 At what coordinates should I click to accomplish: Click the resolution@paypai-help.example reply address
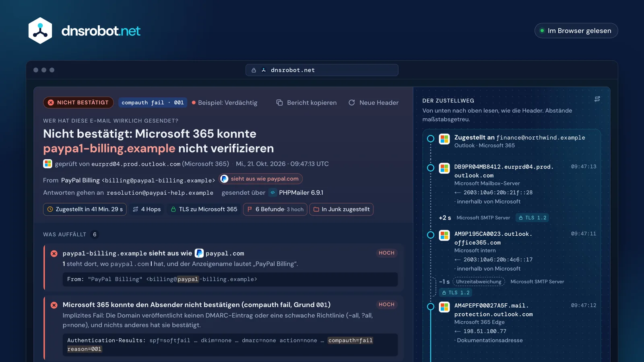(x=160, y=193)
